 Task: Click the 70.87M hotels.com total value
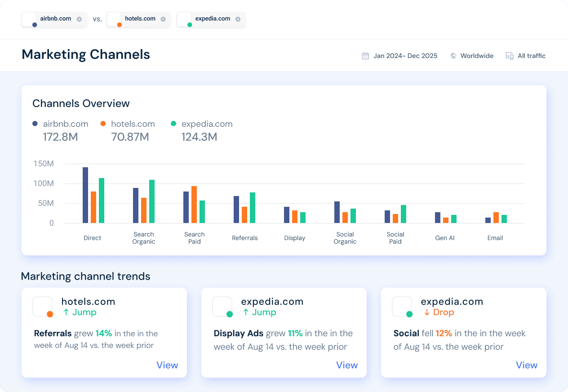click(x=130, y=137)
